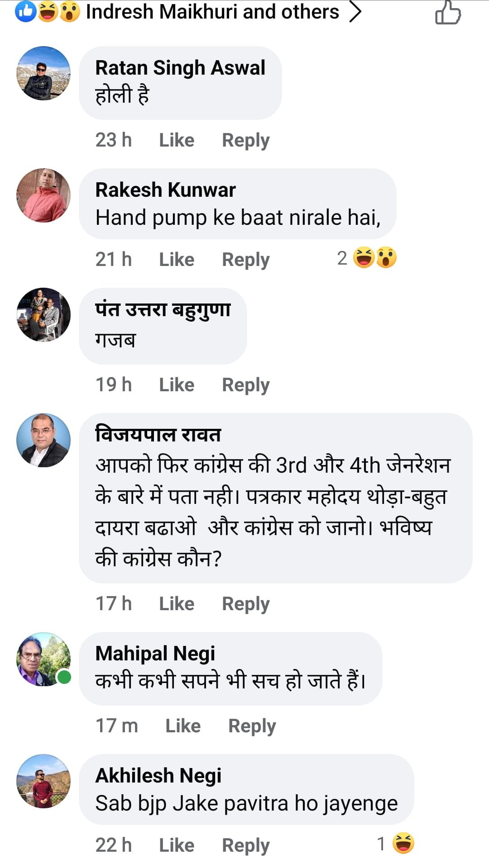The width and height of the screenshot is (489, 868).
Task: Tap the thumbs-up like icon at top right
Action: (x=448, y=13)
